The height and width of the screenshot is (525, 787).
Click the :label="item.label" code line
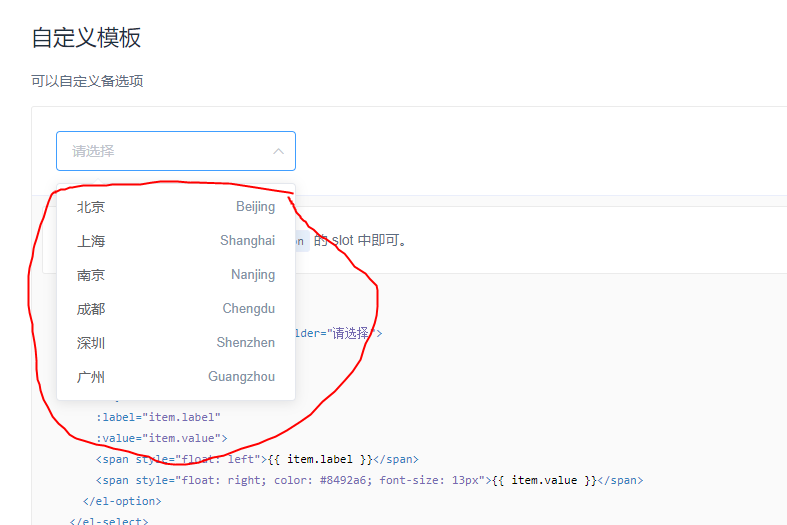(x=158, y=417)
